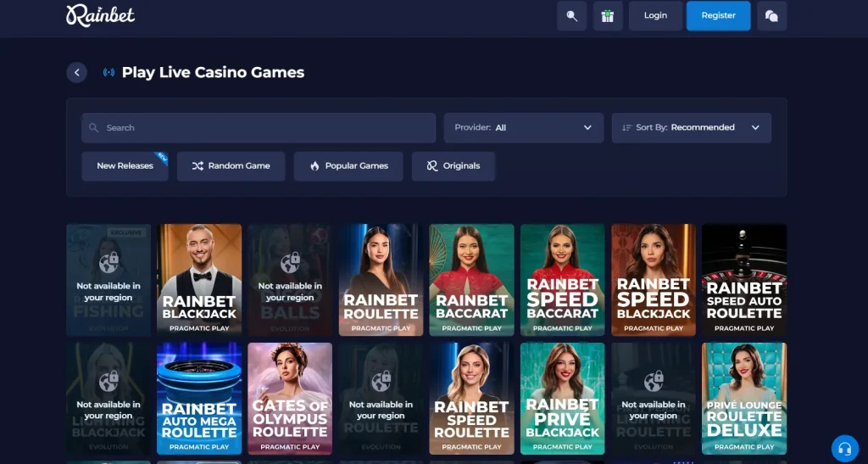
Task: Open Rainbet Speed Baccarat game tile
Action: pos(563,280)
